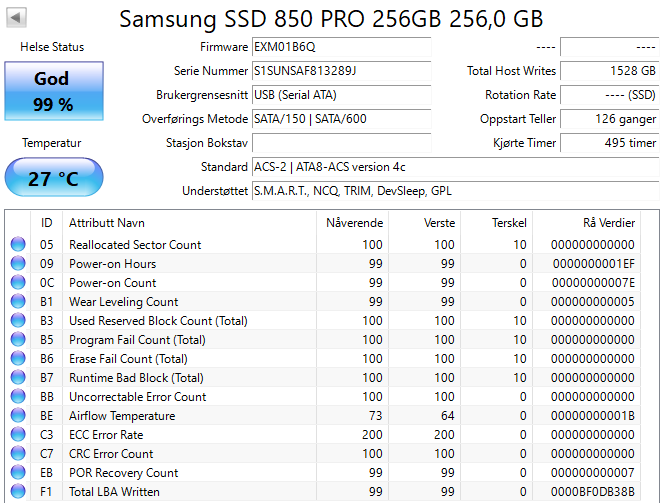
Task: Click the Uncorrectable Error Count status orb
Action: 18,396
